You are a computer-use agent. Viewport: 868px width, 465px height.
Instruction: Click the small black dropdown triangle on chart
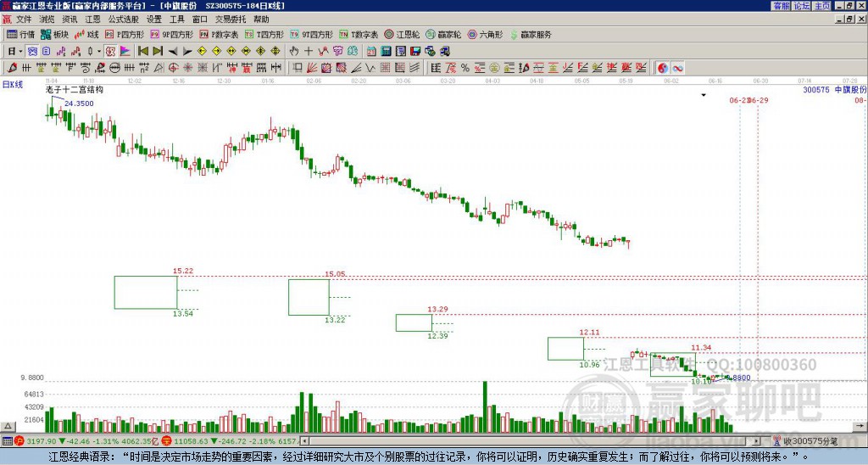704,95
